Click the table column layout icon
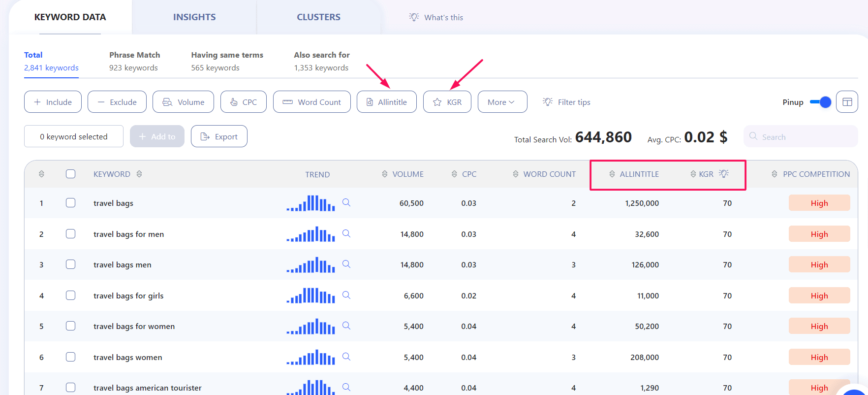Viewport: 868px width, 395px height. point(847,102)
